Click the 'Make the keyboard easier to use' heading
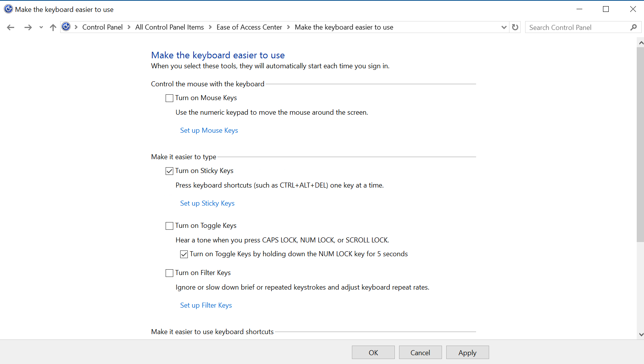The image size is (644, 364). (218, 55)
